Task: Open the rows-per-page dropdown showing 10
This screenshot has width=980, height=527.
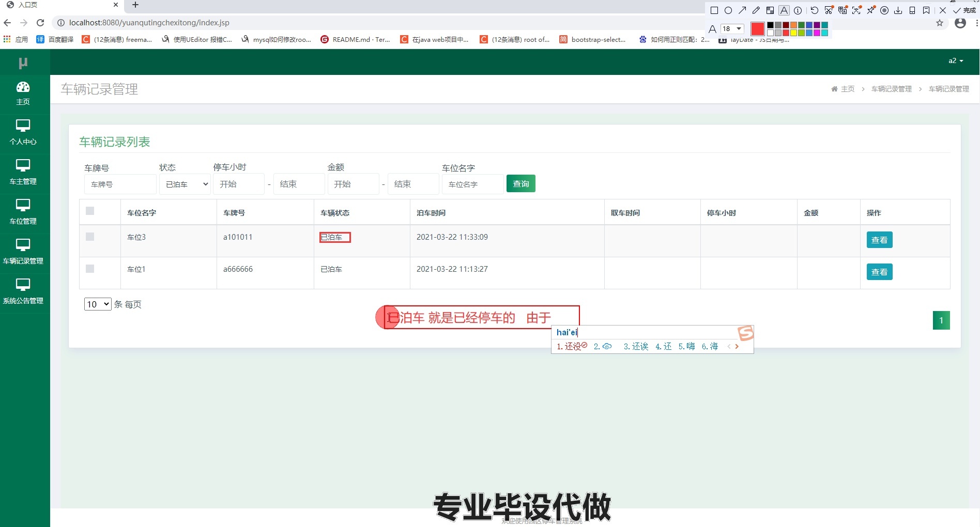Action: pyautogui.click(x=98, y=304)
